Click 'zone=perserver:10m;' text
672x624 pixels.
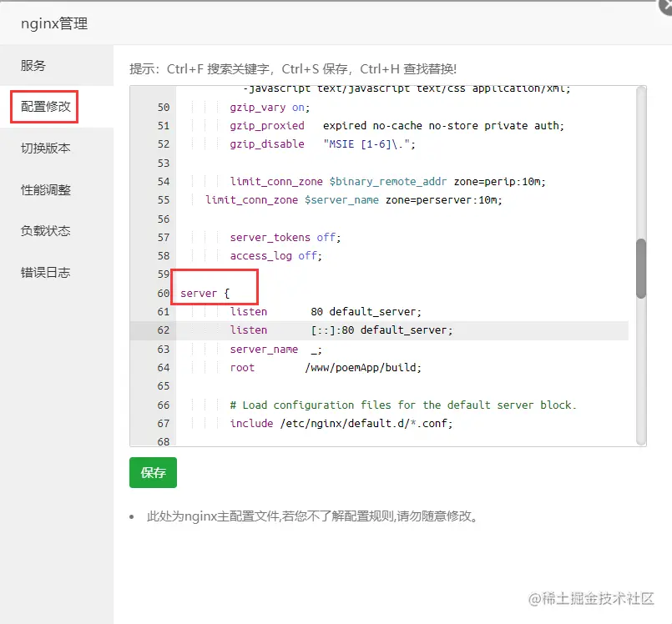443,200
